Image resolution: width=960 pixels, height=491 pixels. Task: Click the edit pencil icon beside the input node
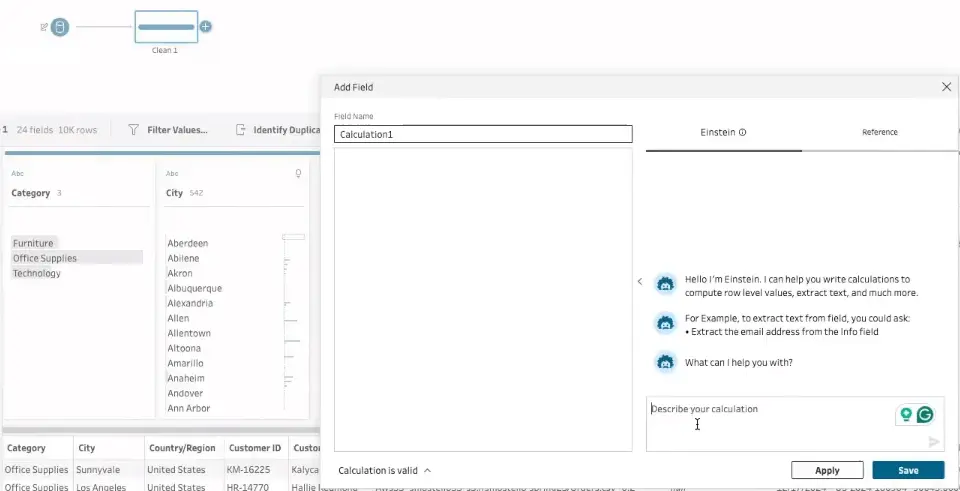tap(43, 27)
